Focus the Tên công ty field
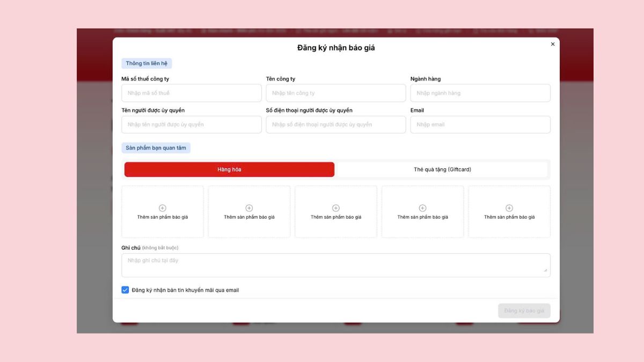The height and width of the screenshot is (362, 644). [336, 93]
